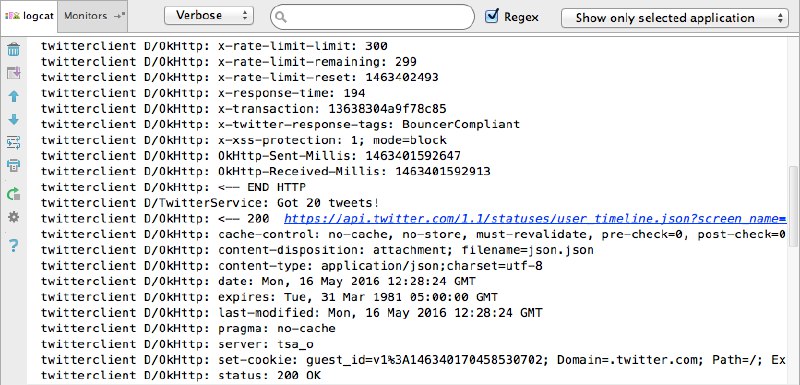The height and width of the screenshot is (385, 800).
Task: Click the scroll to end icon
Action: coord(14,73)
